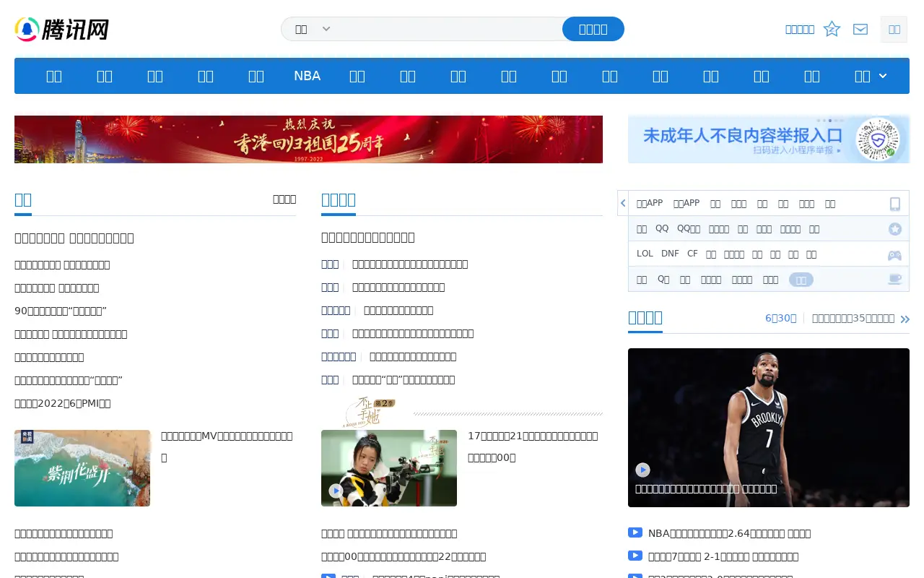Click the double chevron beside the 35 headline

905,319
